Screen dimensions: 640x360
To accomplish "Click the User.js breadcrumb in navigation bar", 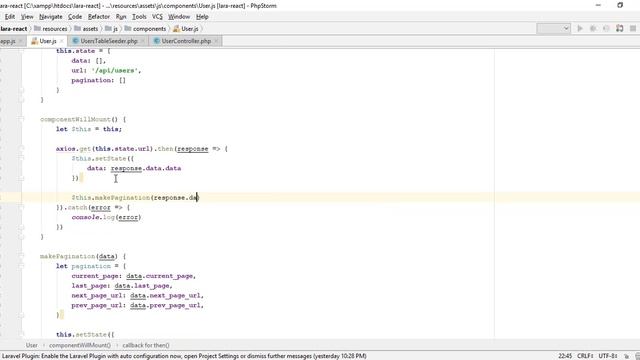I will coord(186,29).
